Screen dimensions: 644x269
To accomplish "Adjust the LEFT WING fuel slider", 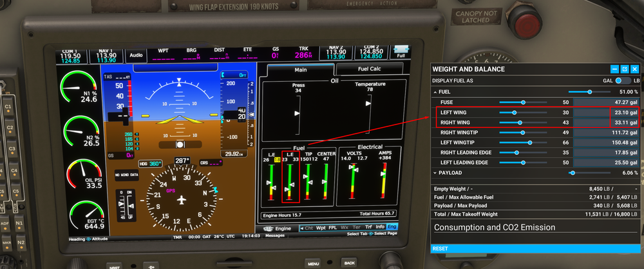I will [514, 112].
